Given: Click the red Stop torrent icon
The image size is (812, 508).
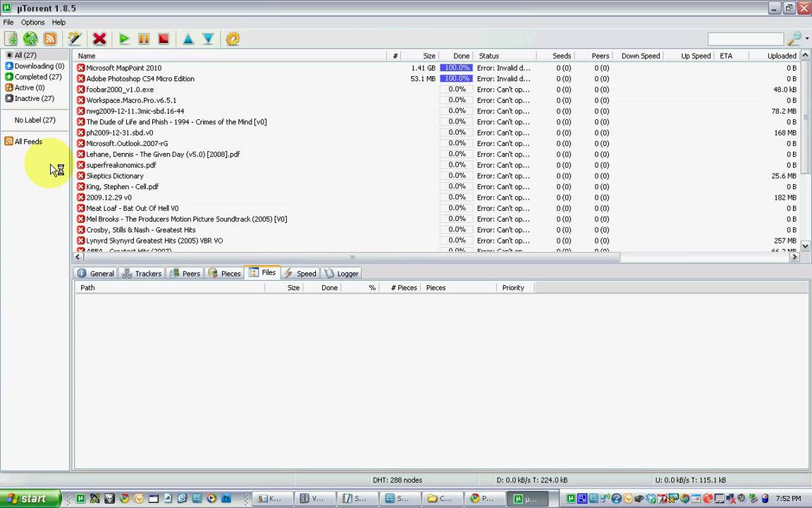Looking at the screenshot, I should click(164, 39).
